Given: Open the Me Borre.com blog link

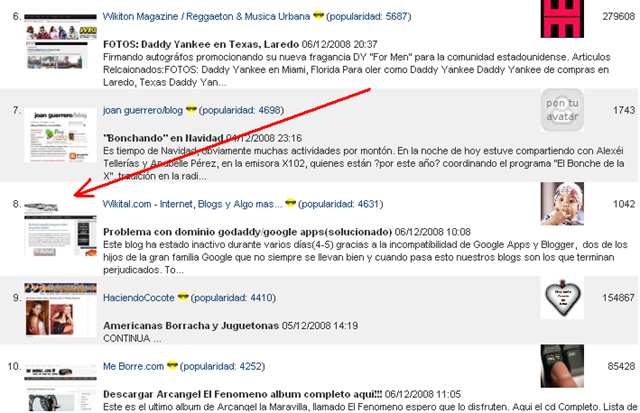Looking at the screenshot, I should tap(133, 366).
